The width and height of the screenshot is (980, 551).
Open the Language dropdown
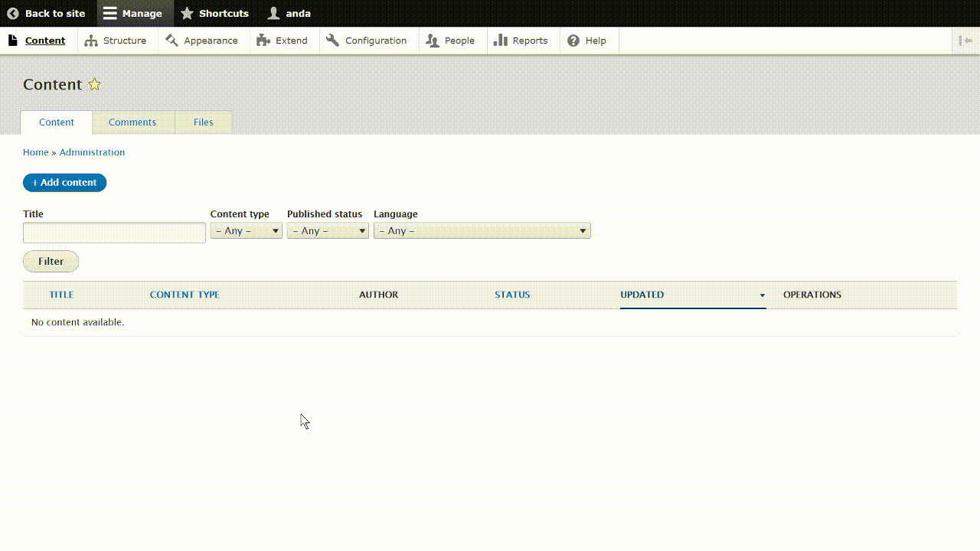(x=482, y=230)
